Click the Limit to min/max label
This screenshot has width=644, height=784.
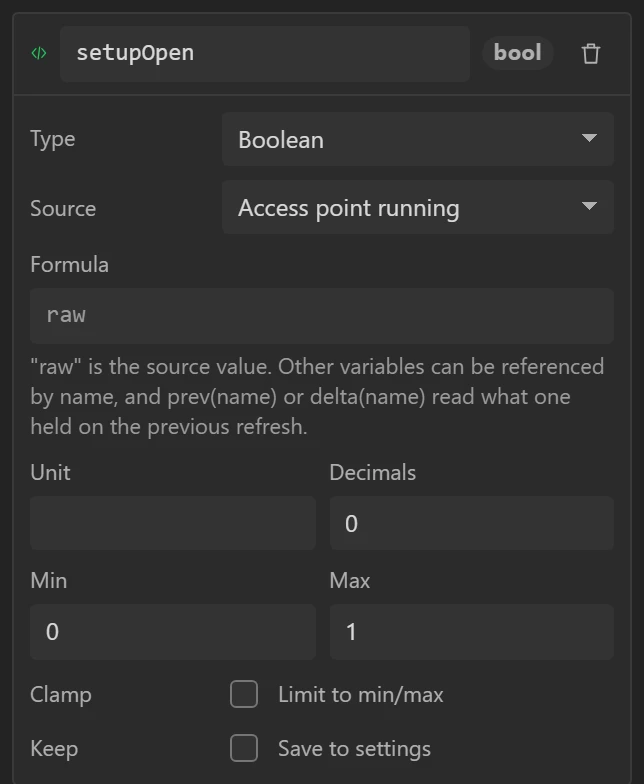(360, 694)
